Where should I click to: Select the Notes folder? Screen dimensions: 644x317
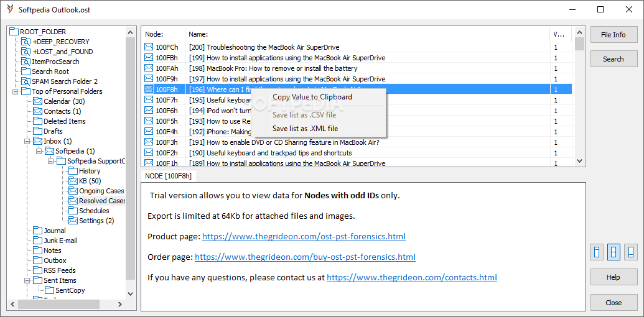click(x=52, y=250)
